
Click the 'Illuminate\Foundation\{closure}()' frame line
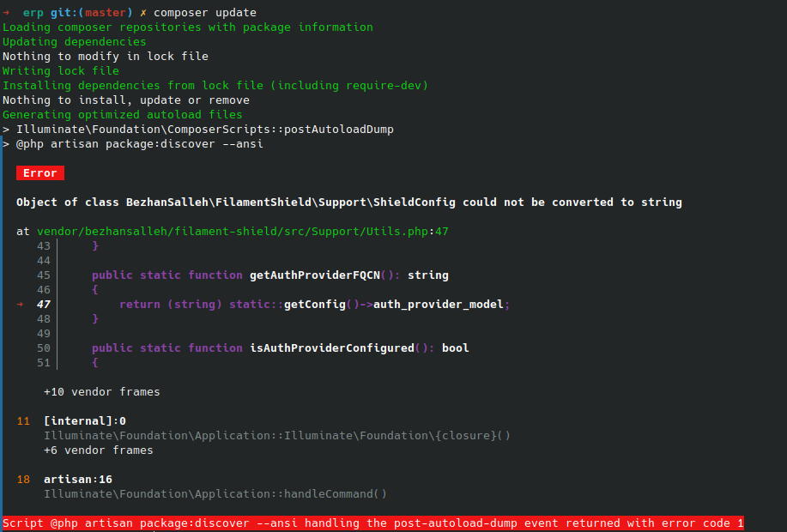(277, 435)
